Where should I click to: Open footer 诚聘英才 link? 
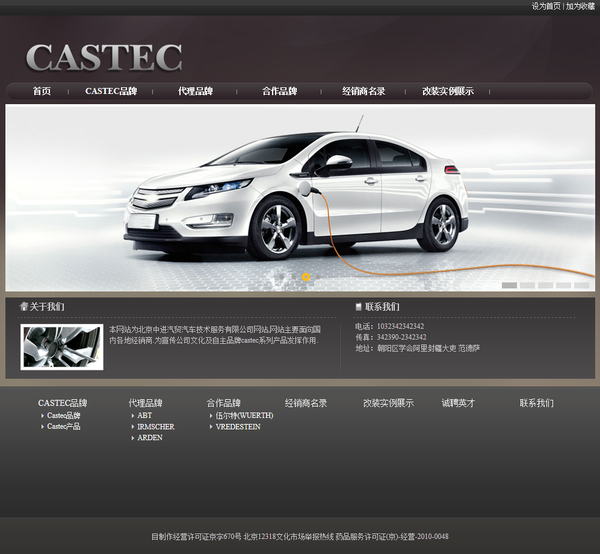click(x=458, y=403)
